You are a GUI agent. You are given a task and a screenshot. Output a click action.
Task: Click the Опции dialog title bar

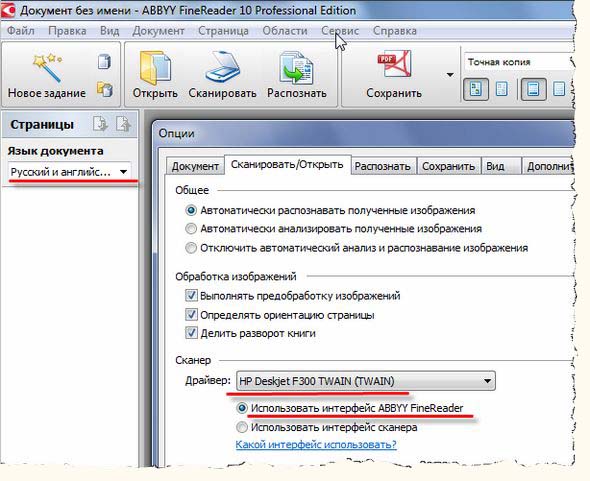tap(363, 133)
